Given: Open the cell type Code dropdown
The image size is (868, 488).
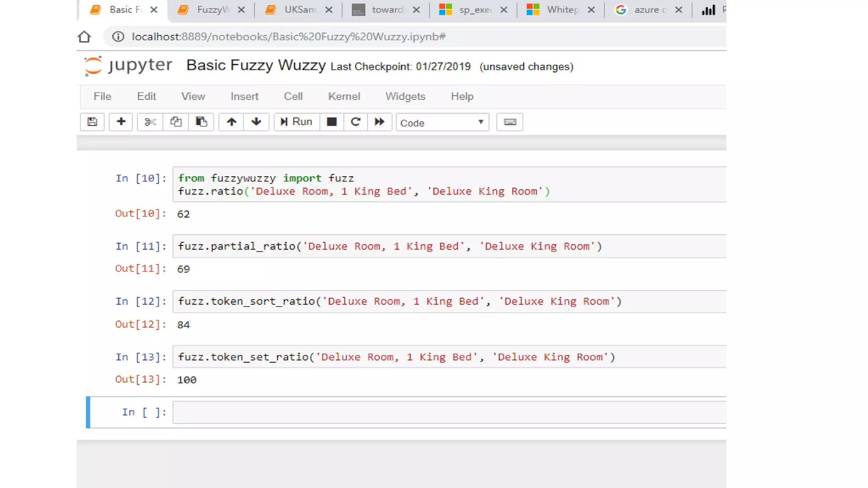Looking at the screenshot, I should [x=442, y=122].
